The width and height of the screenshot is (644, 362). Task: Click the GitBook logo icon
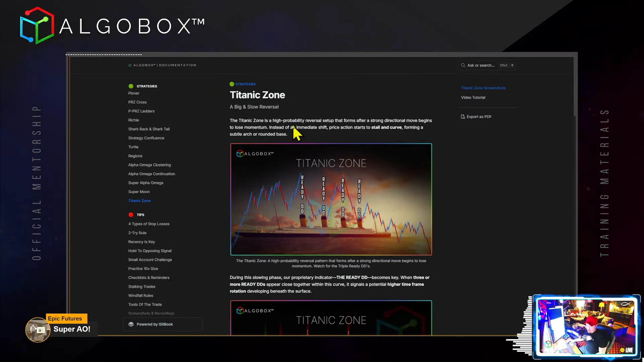(x=131, y=324)
